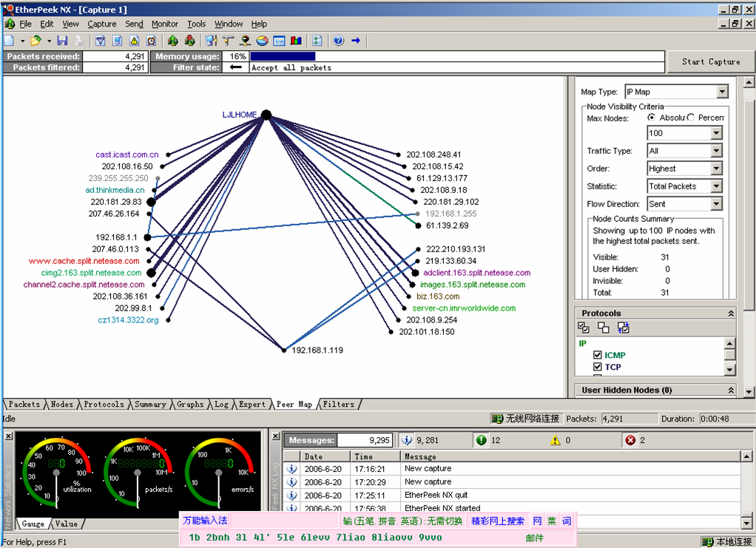Open the filter funnel toolbar icon
The height and width of the screenshot is (548, 756).
[x=100, y=41]
